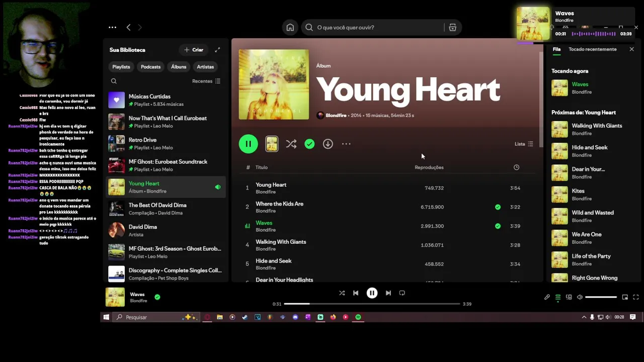Filter the library by Álbuns

[x=179, y=67]
